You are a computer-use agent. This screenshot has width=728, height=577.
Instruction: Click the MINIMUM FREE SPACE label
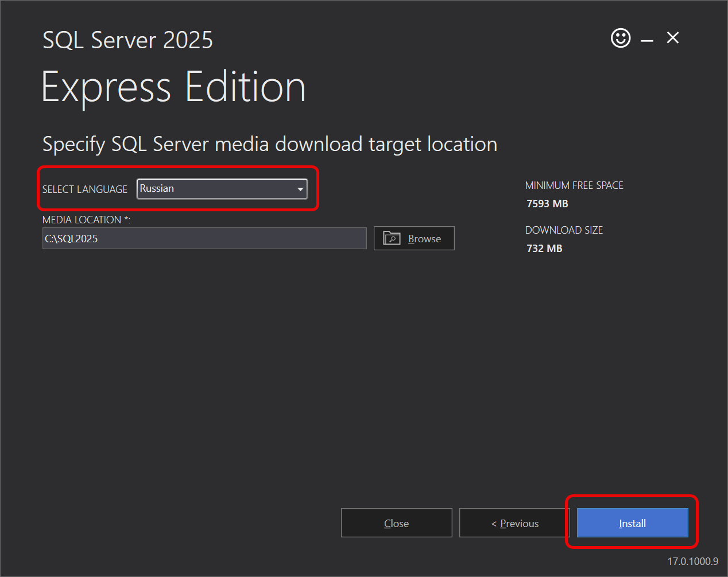574,185
